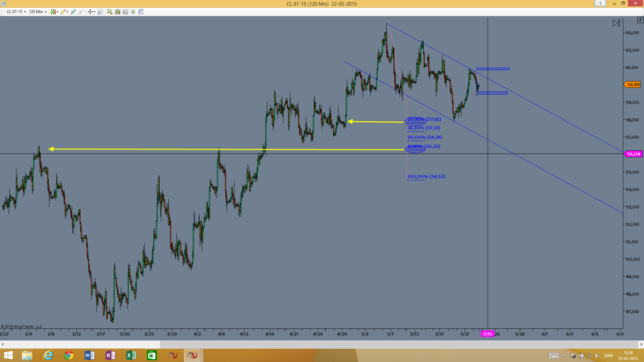
Task: Click the horizontal chart scrollbar thumb
Action: coord(399,344)
